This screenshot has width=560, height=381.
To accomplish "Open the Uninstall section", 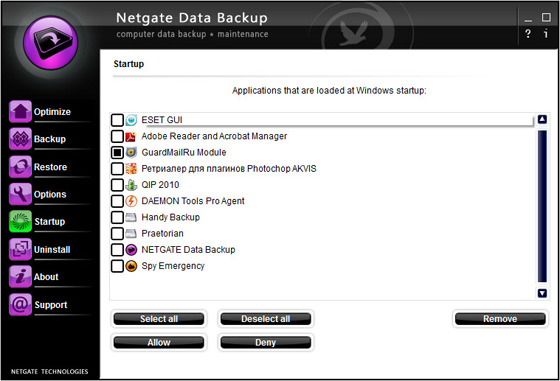I will pos(52,249).
